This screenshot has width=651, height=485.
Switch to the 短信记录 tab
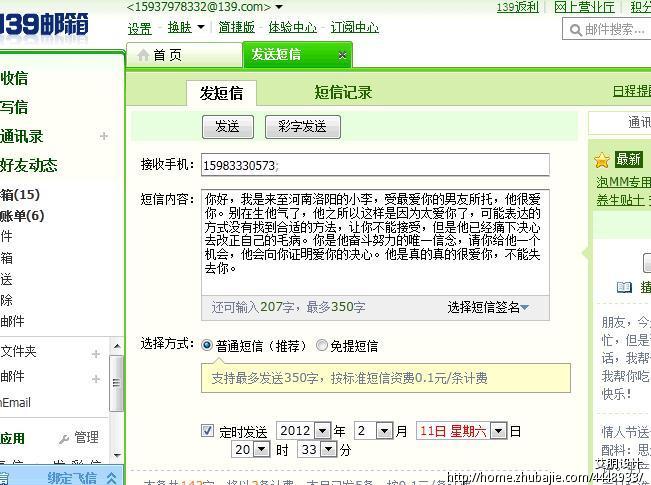point(343,92)
